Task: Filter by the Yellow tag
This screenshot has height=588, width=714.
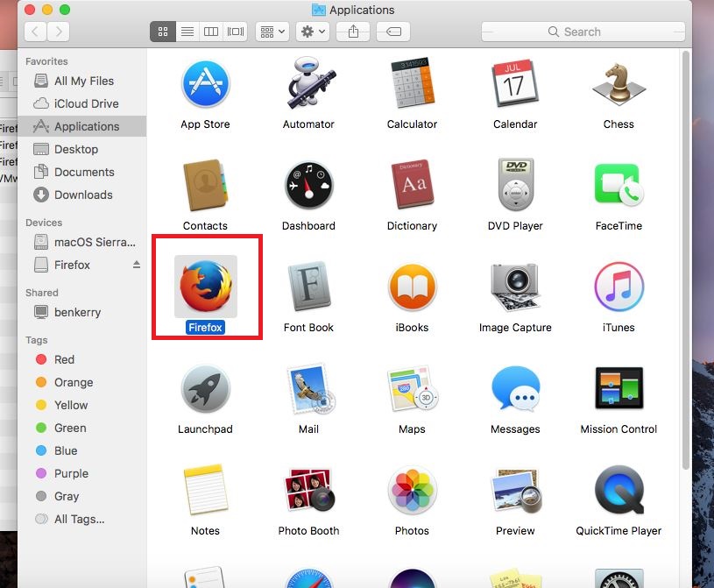Action: [x=82, y=406]
